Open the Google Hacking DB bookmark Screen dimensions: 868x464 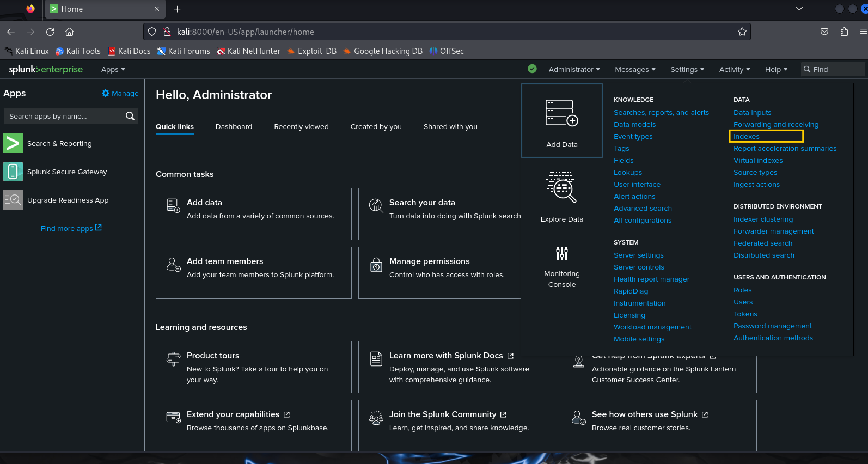[383, 51]
